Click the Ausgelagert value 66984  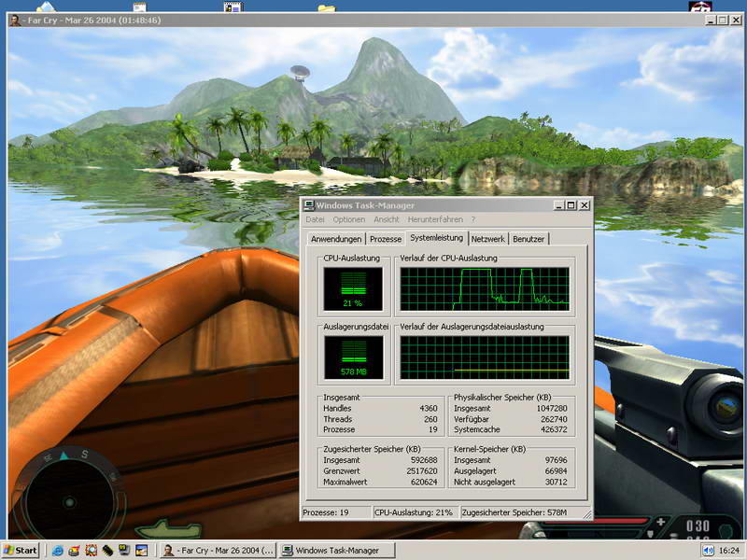[x=556, y=471]
